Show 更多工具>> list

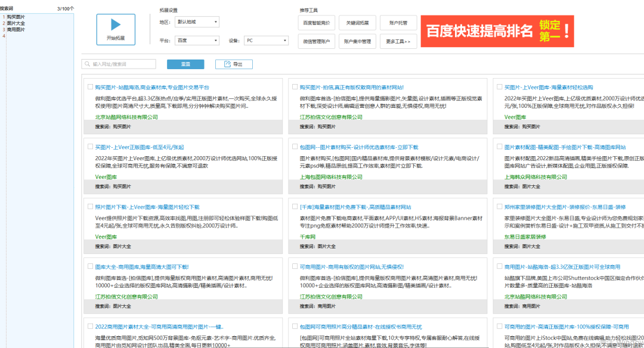398,42
